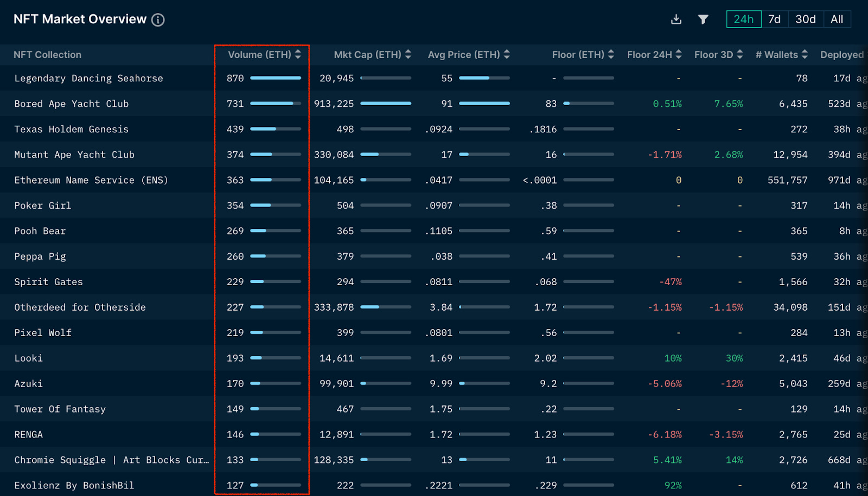Select Chromie Squiggle Art Blocks collection
868x496 pixels.
pos(112,460)
